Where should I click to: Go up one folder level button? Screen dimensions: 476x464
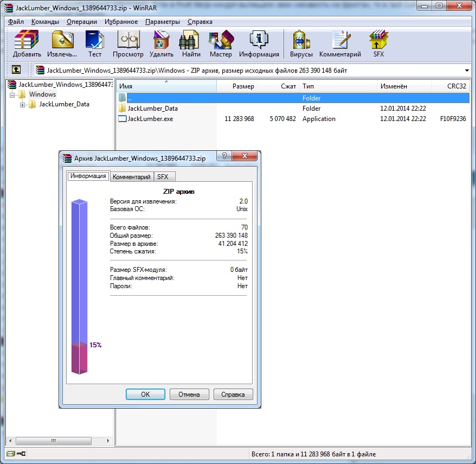pyautogui.click(x=16, y=70)
